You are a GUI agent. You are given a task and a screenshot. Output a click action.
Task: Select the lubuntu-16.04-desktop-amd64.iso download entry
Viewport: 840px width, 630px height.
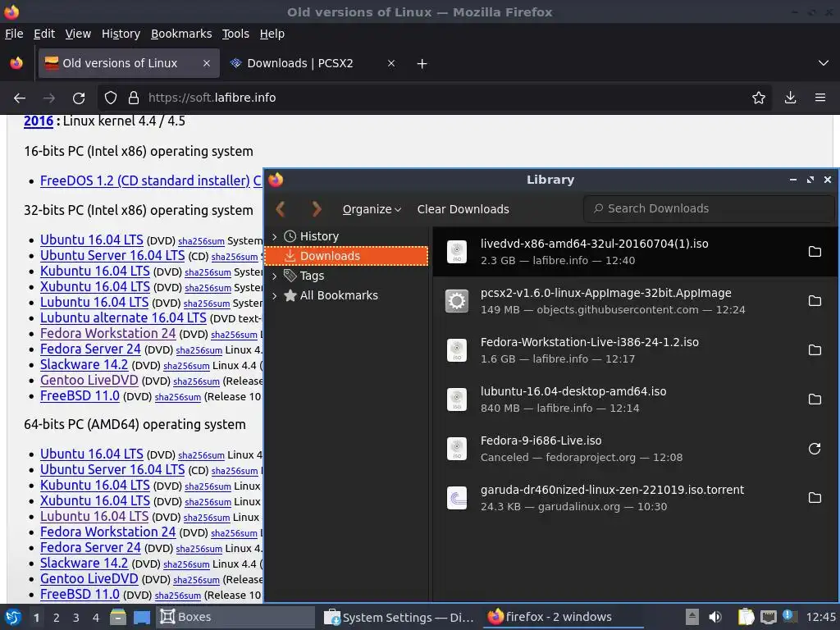635,399
